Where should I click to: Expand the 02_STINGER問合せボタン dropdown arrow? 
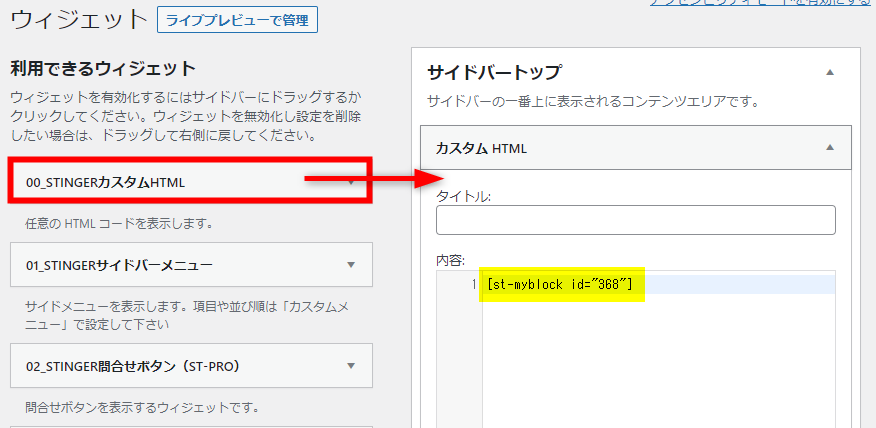pyautogui.click(x=350, y=366)
